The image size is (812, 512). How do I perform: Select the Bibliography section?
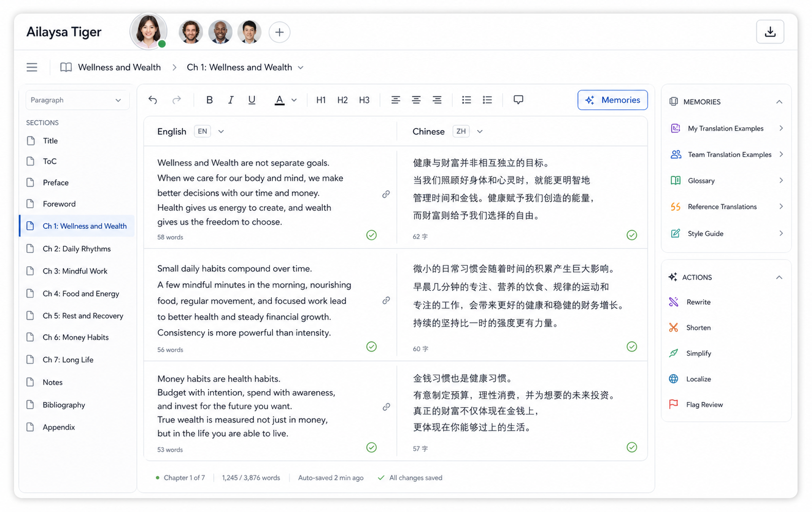[77, 405]
